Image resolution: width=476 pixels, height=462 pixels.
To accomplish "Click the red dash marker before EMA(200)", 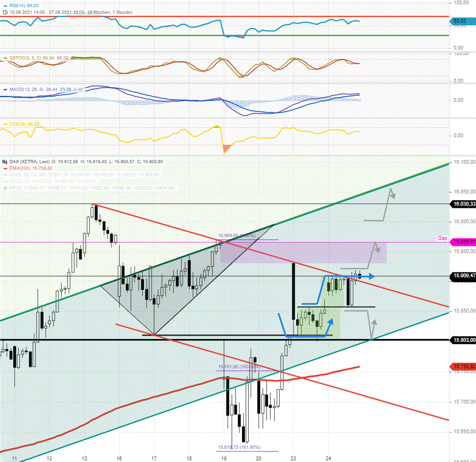I will coord(5,168).
